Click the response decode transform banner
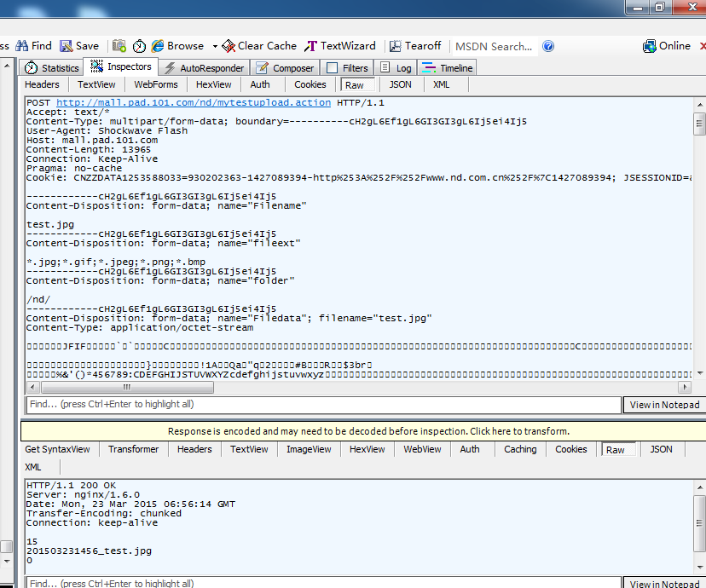The width and height of the screenshot is (706, 588). point(368,431)
